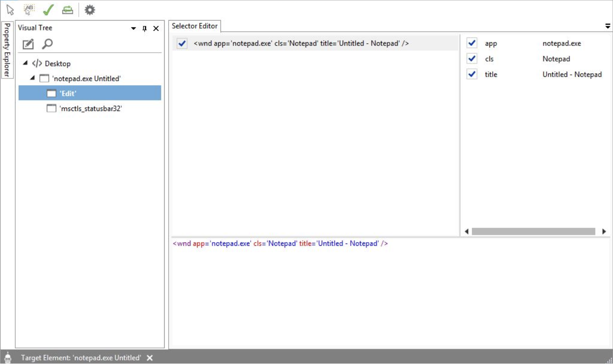Screen dimensions: 613x364
Task: Select the wnd selector row text
Action: point(301,43)
